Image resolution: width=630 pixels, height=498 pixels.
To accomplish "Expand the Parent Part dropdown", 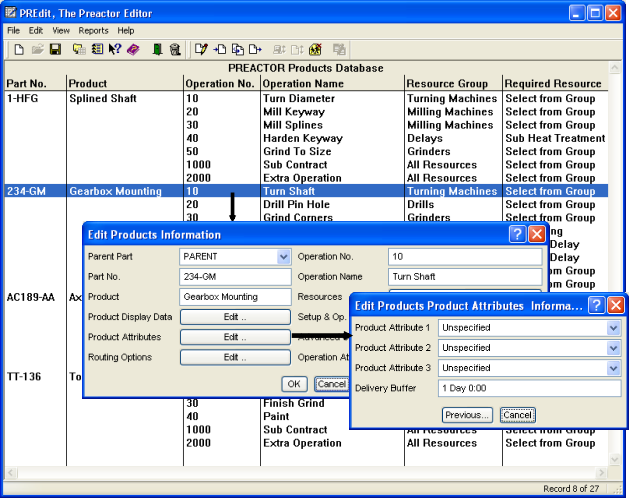I will (284, 257).
